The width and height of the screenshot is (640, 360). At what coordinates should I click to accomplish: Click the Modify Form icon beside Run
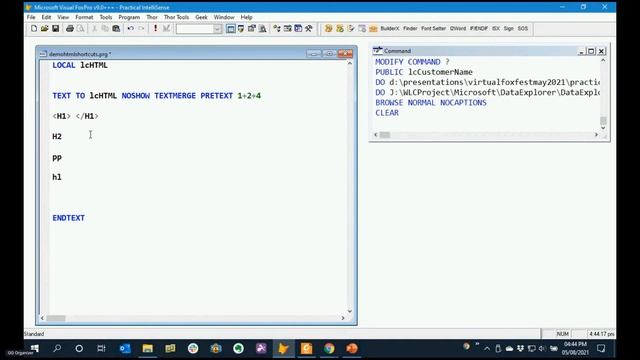click(167, 29)
